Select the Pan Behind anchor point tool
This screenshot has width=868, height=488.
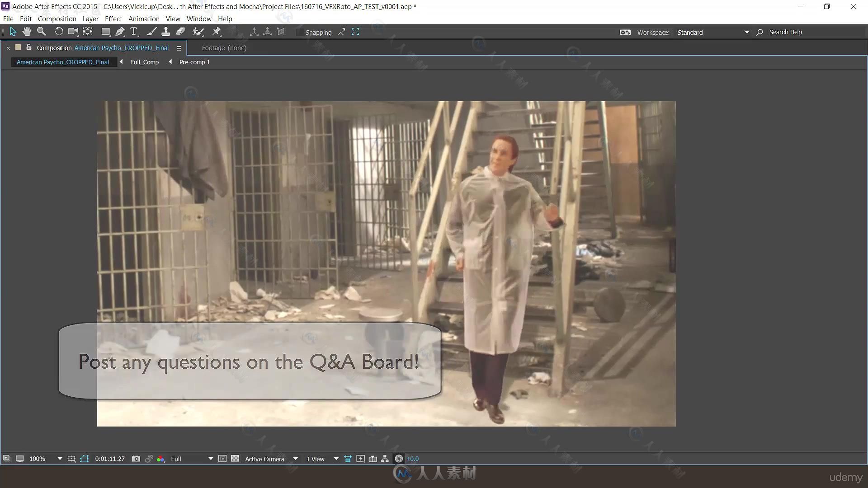88,32
